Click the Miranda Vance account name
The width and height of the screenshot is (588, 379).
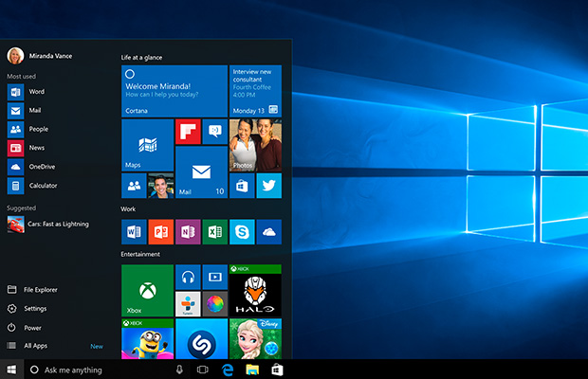51,55
